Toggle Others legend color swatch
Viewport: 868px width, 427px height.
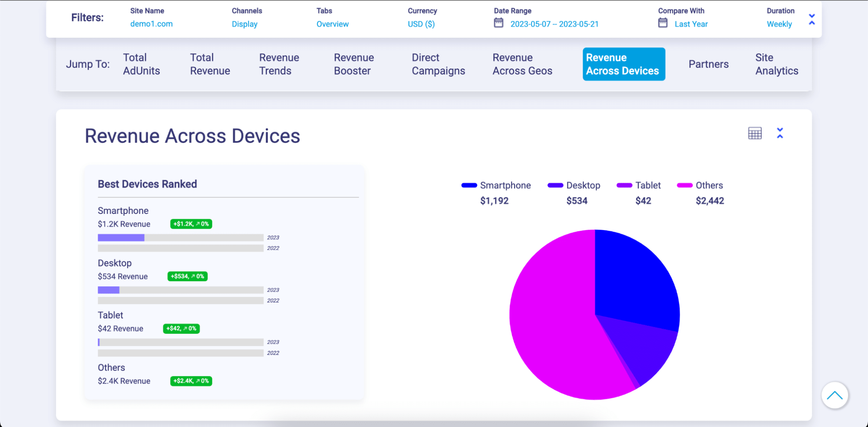click(x=685, y=185)
